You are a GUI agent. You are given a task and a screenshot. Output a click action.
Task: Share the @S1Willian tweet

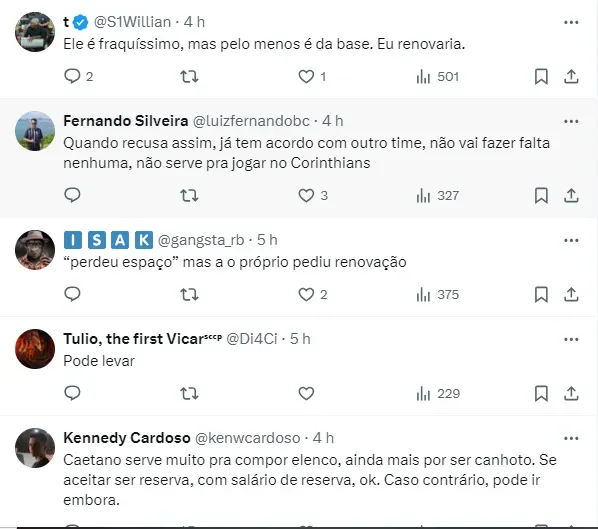[571, 77]
